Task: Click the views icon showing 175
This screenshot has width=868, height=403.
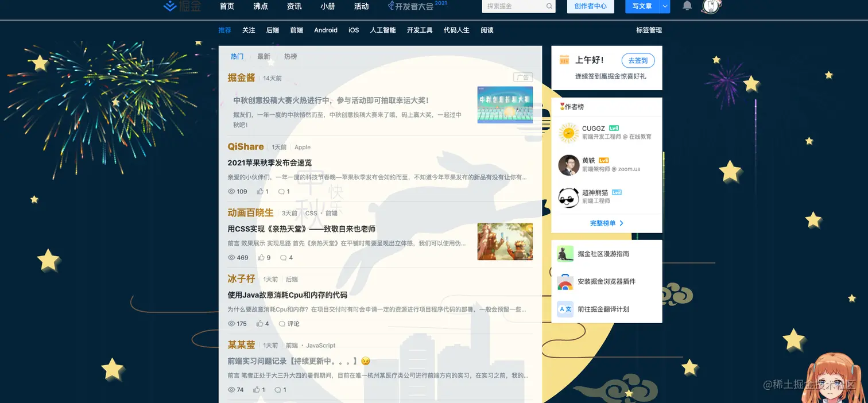Action: point(232,324)
